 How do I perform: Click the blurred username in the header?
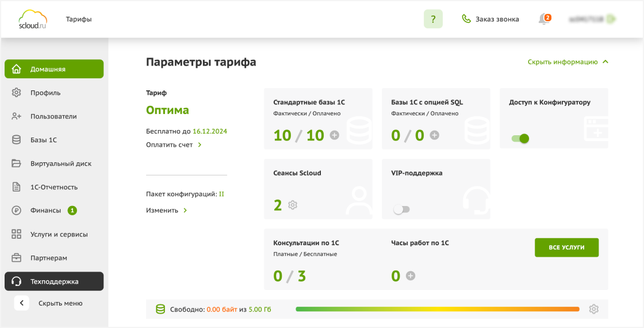(586, 19)
